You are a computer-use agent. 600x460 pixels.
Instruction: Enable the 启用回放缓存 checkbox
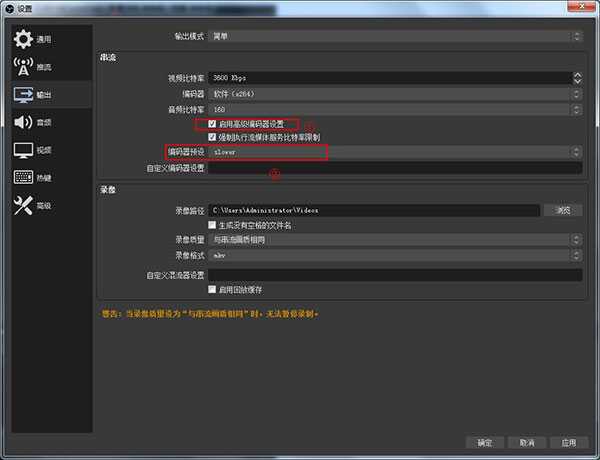212,289
